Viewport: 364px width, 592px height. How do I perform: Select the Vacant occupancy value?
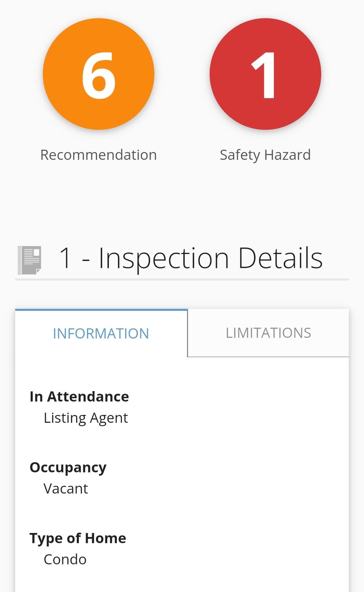click(x=66, y=489)
